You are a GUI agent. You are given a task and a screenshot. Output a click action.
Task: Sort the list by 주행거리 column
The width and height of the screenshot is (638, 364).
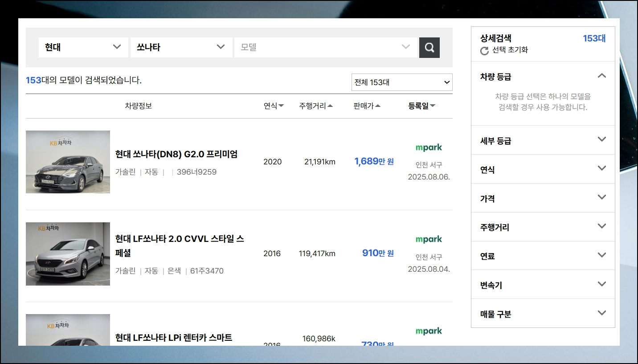coord(316,106)
